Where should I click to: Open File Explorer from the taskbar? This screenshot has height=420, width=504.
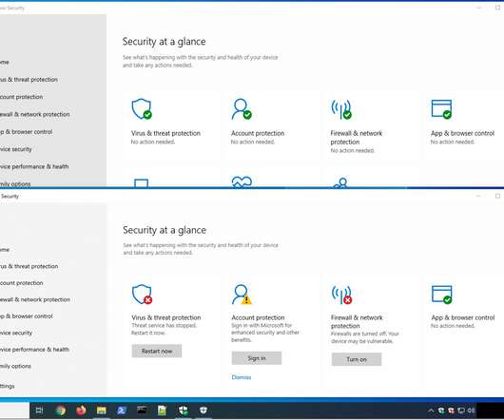coord(101,410)
